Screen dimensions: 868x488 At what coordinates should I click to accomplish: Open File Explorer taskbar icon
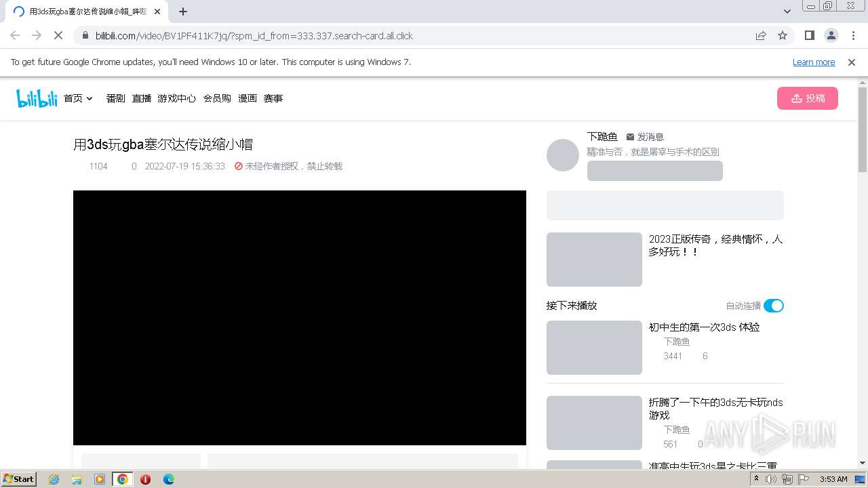point(77,479)
